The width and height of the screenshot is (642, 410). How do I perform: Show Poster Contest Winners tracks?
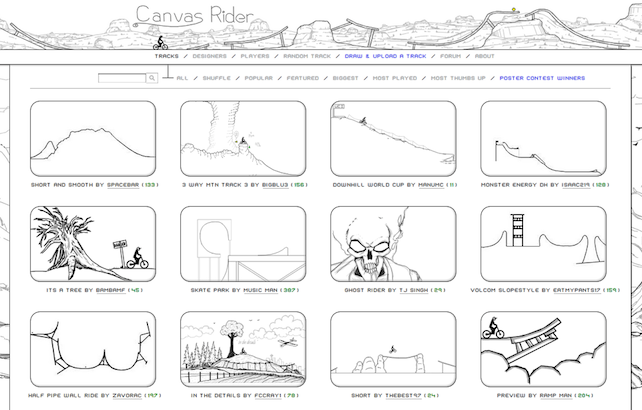(542, 77)
